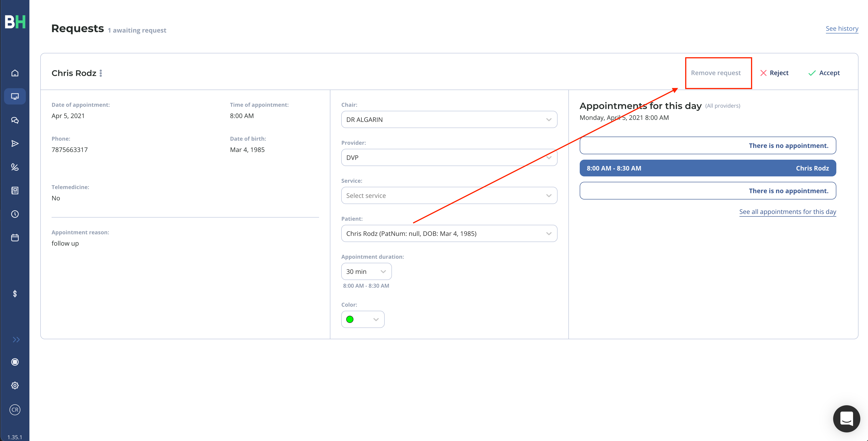Open the green color picker dropdown
The image size is (868, 441).
pos(362,319)
